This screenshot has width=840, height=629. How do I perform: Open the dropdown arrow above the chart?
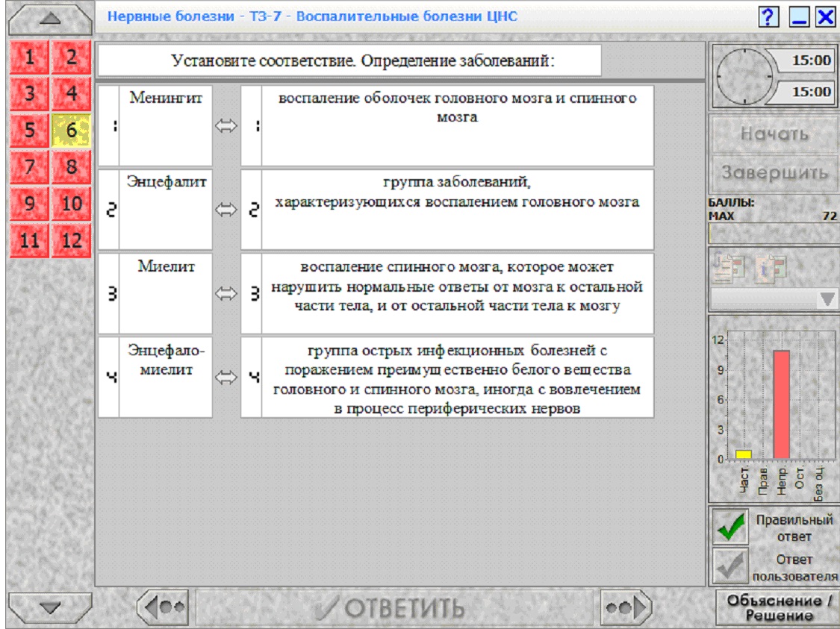[x=827, y=299]
